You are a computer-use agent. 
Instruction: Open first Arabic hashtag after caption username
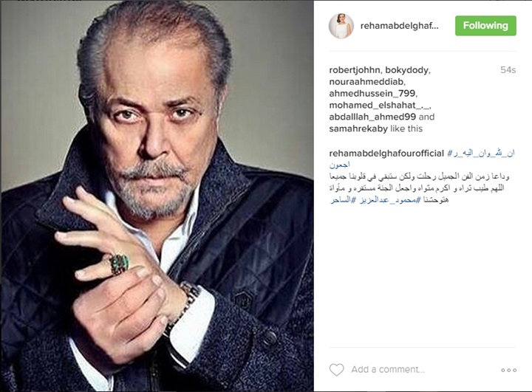[481, 154]
